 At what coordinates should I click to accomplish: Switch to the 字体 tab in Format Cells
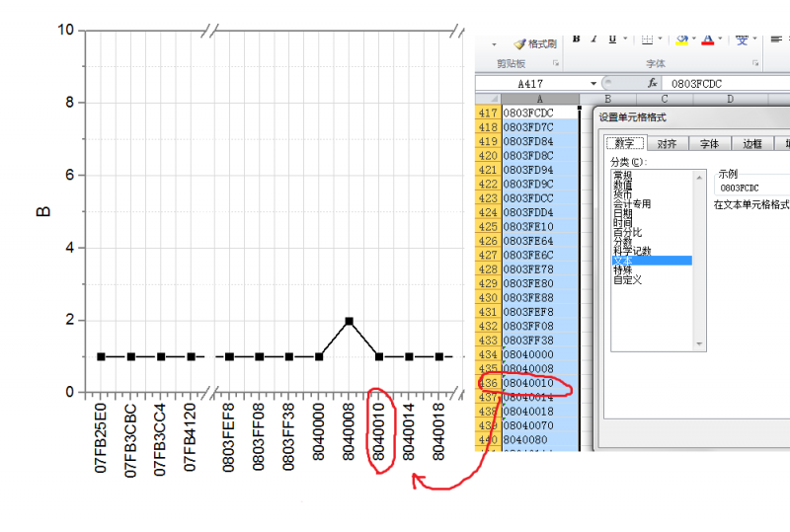pyautogui.click(x=709, y=144)
